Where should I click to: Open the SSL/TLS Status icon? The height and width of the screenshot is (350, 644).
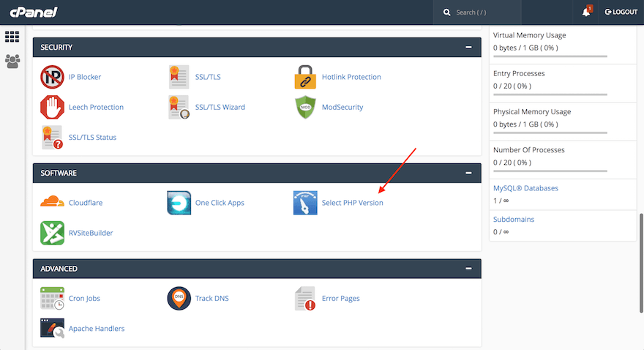(x=52, y=137)
